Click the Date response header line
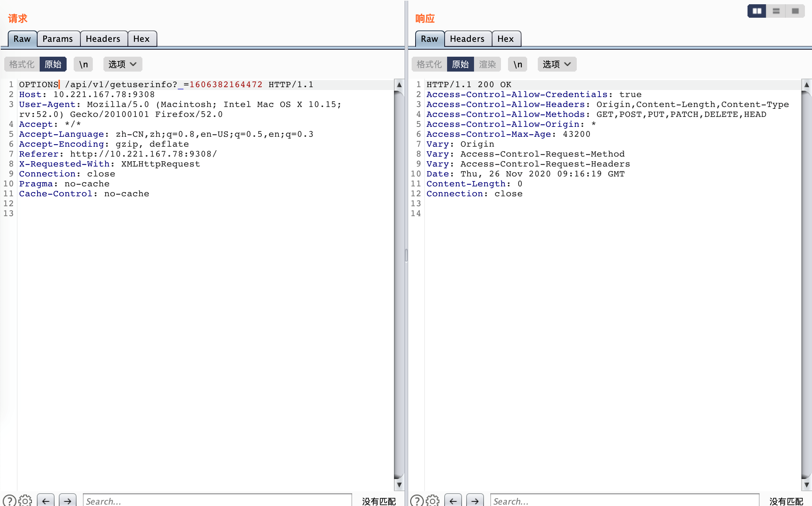 (x=525, y=174)
